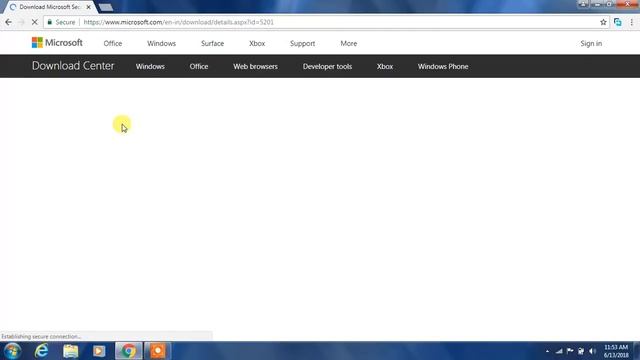Open Xbox in top Microsoft navigation

[x=257, y=44]
